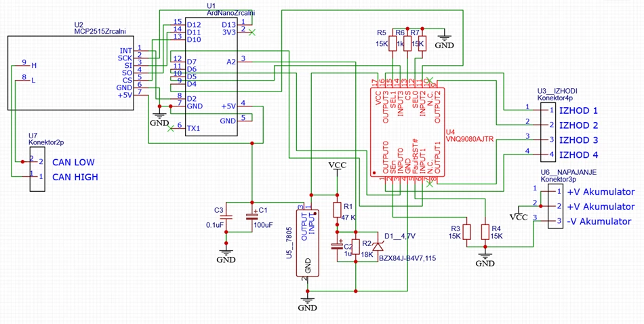Select the C1 100uF polarized capacitor symbol

pyautogui.click(x=251, y=217)
